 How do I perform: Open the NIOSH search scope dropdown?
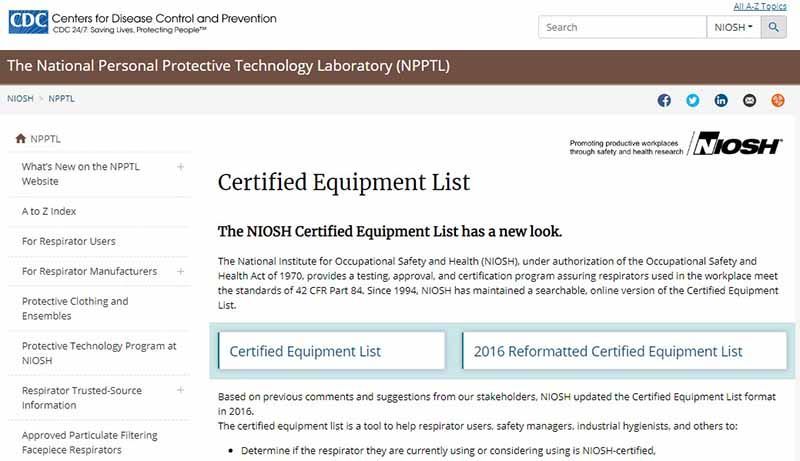tap(733, 27)
